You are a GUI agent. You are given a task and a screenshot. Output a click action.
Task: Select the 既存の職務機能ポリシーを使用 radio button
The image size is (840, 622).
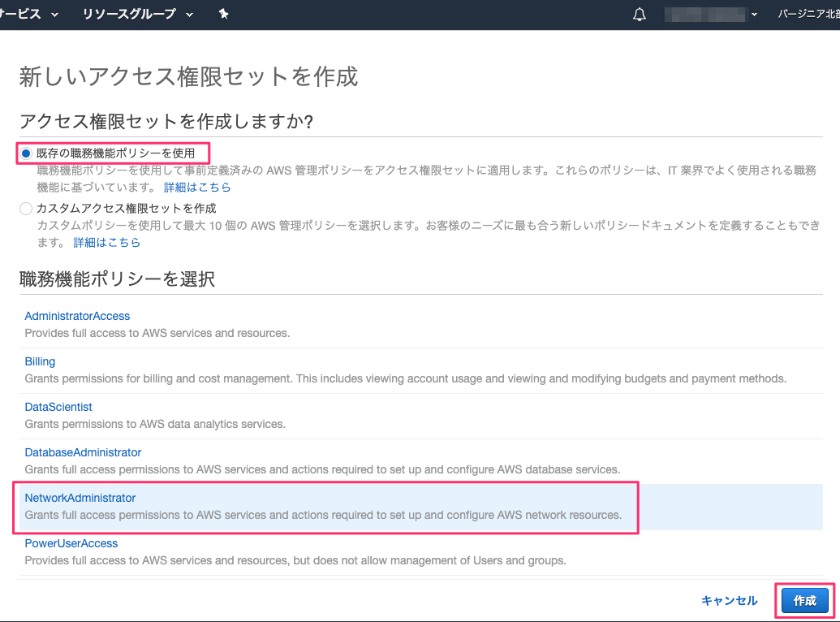click(x=27, y=153)
